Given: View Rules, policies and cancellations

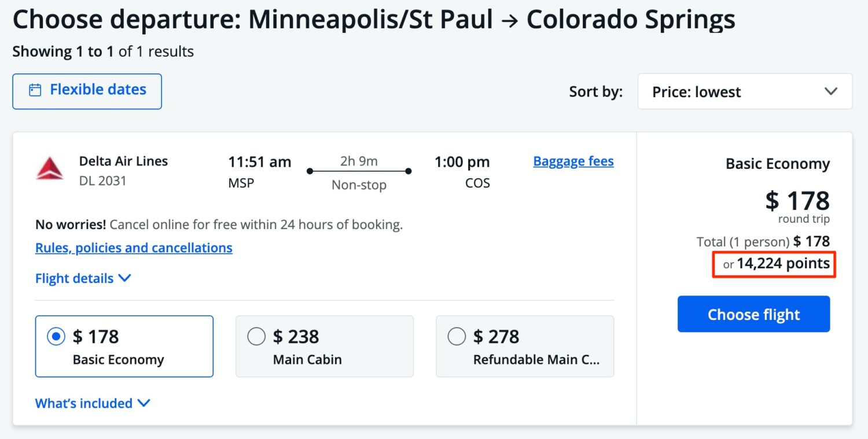Looking at the screenshot, I should coord(133,248).
